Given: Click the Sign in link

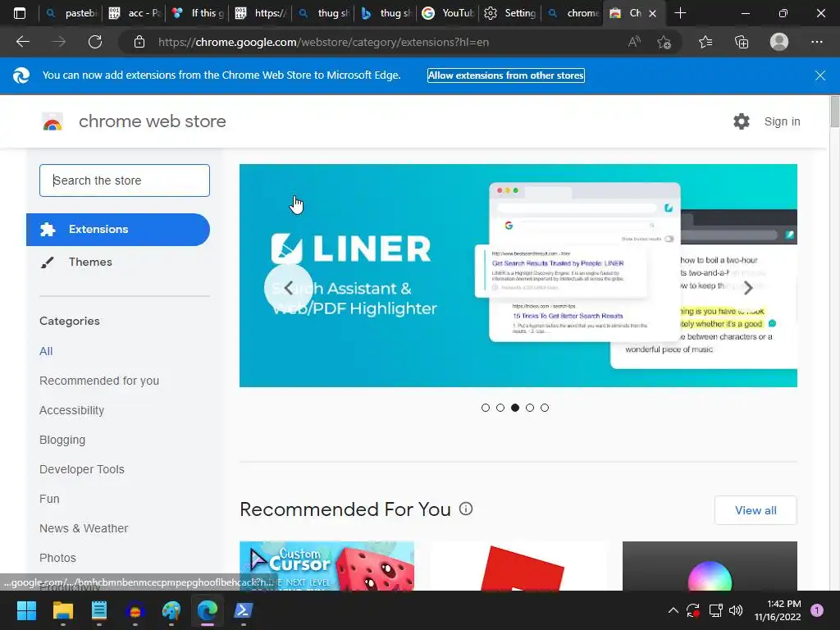Looking at the screenshot, I should click(x=782, y=121).
